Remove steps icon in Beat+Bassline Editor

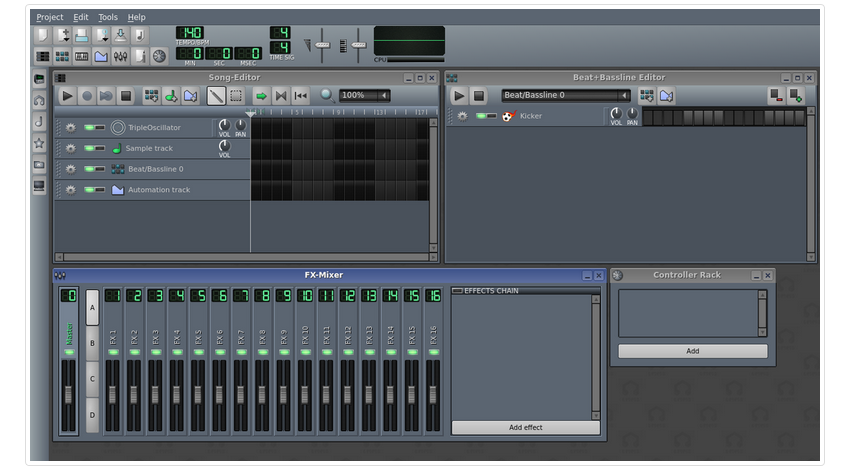pos(776,95)
